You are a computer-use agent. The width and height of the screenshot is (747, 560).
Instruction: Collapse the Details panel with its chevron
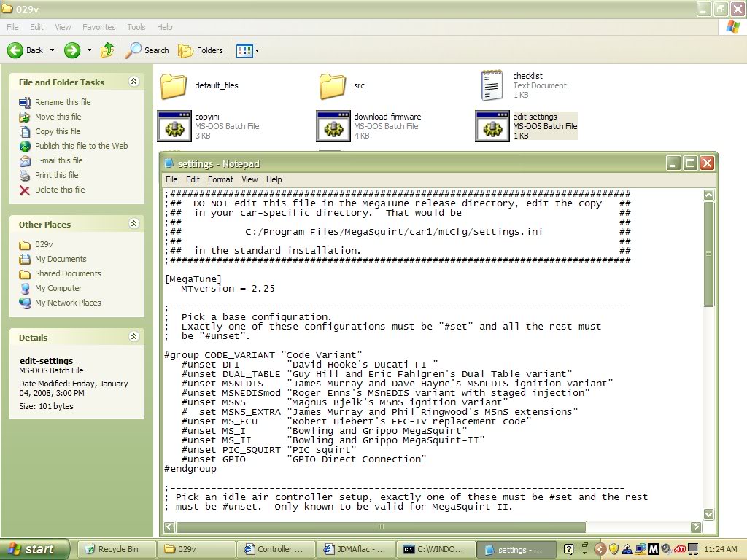(133, 337)
